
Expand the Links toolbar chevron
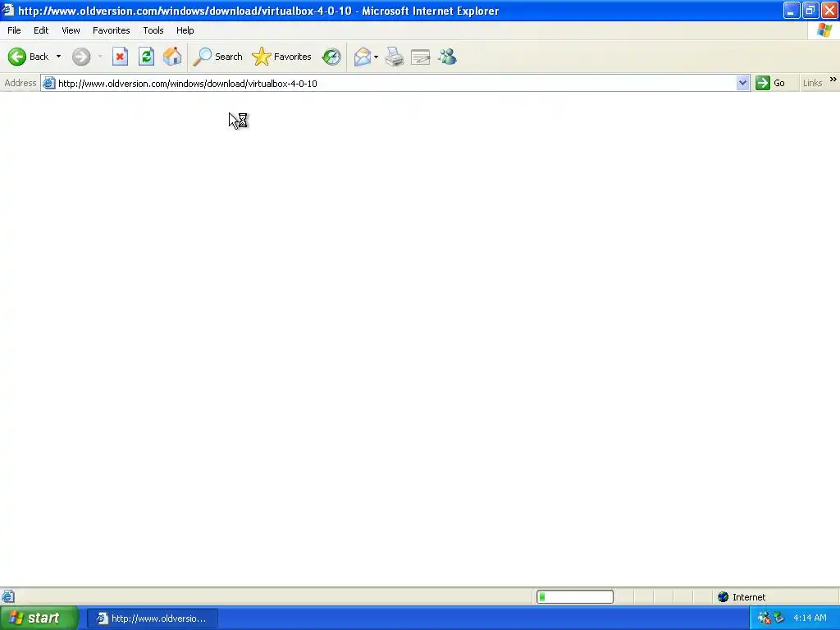click(x=833, y=80)
